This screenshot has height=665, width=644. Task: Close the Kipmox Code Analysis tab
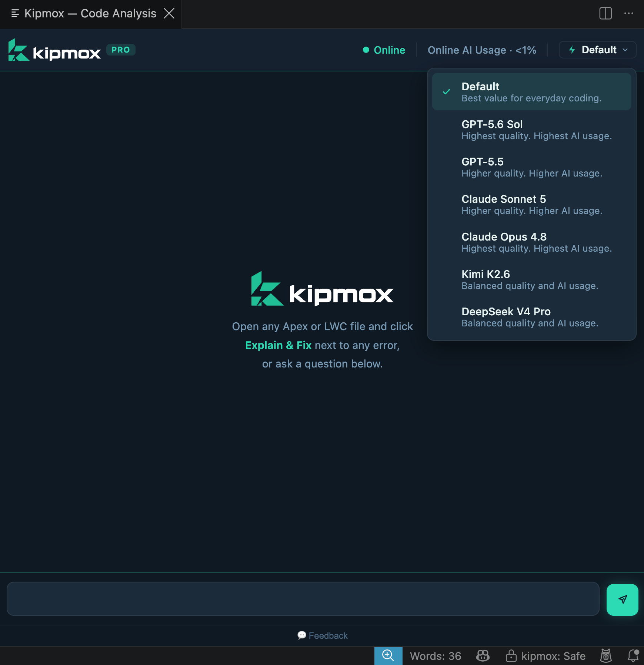(169, 13)
